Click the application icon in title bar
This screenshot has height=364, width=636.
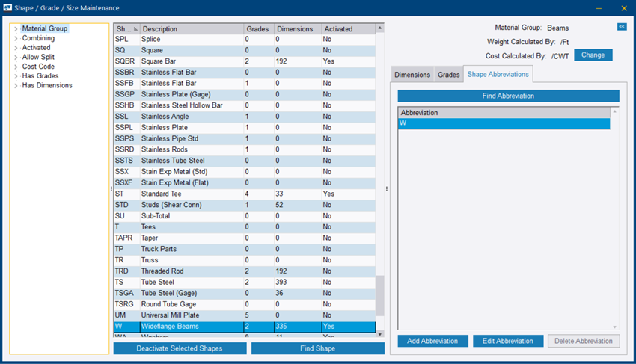[7, 8]
